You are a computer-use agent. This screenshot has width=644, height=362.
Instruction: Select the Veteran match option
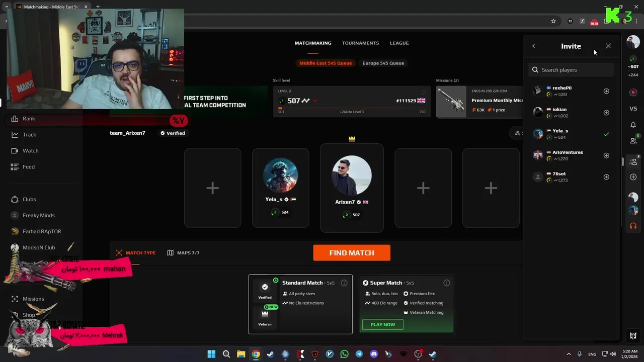pyautogui.click(x=265, y=317)
